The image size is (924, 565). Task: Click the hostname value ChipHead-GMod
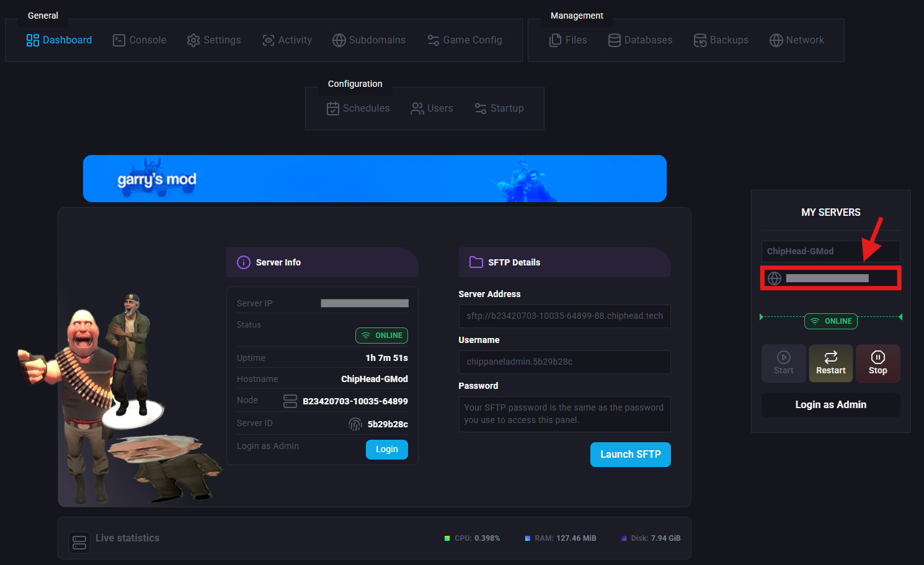tap(375, 379)
